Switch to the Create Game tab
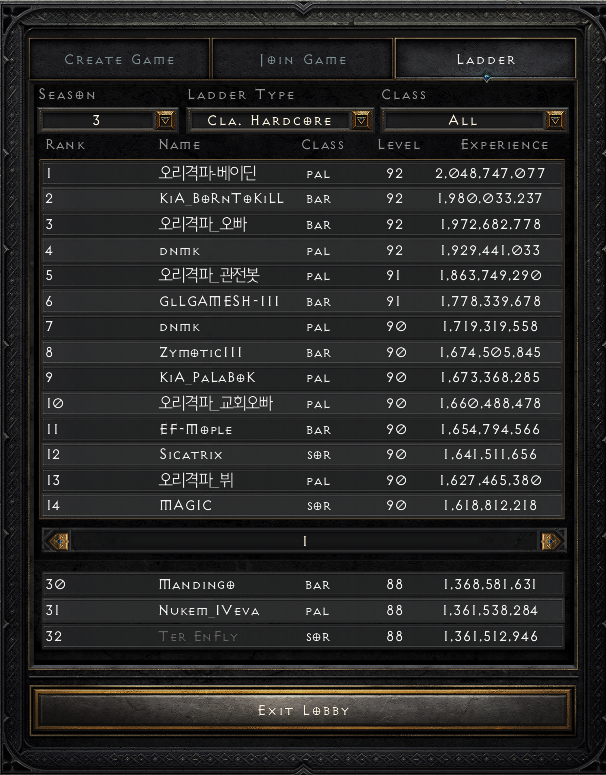Viewport: 606px width, 775px height. 120,59
